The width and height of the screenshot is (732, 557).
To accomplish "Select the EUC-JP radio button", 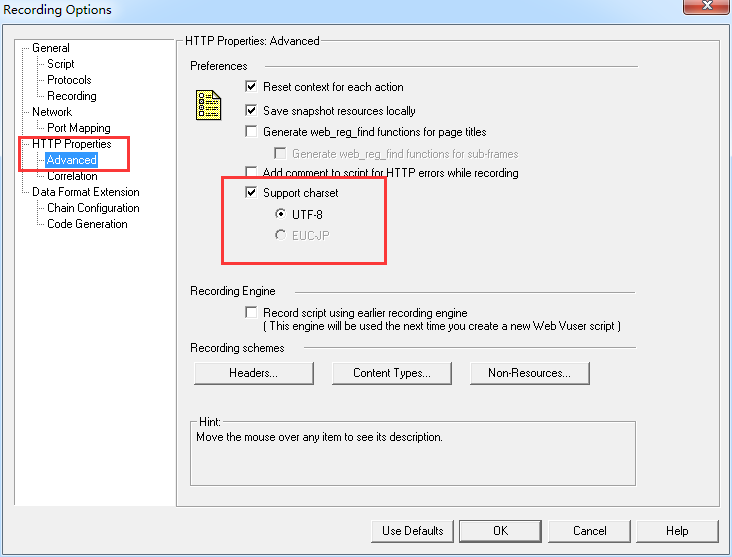I will pyautogui.click(x=280, y=235).
